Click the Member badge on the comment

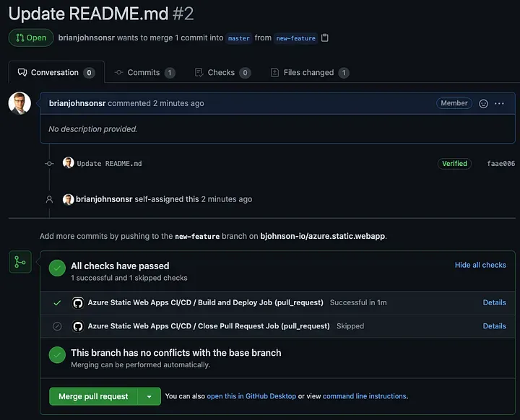coord(454,103)
